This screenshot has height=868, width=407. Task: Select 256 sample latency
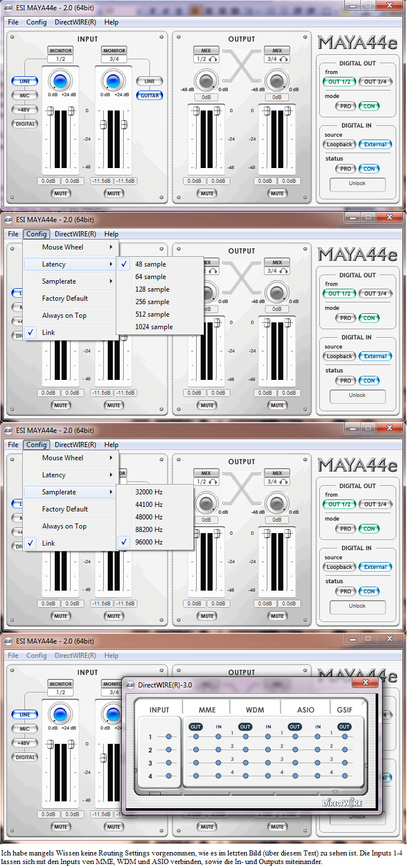tap(160, 302)
